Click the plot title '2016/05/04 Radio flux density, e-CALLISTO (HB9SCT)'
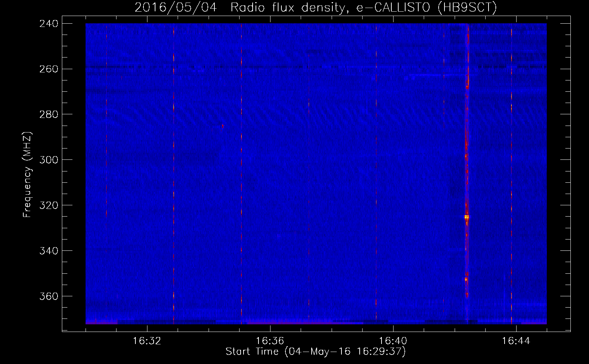Image resolution: width=589 pixels, height=364 pixels. click(x=316, y=8)
